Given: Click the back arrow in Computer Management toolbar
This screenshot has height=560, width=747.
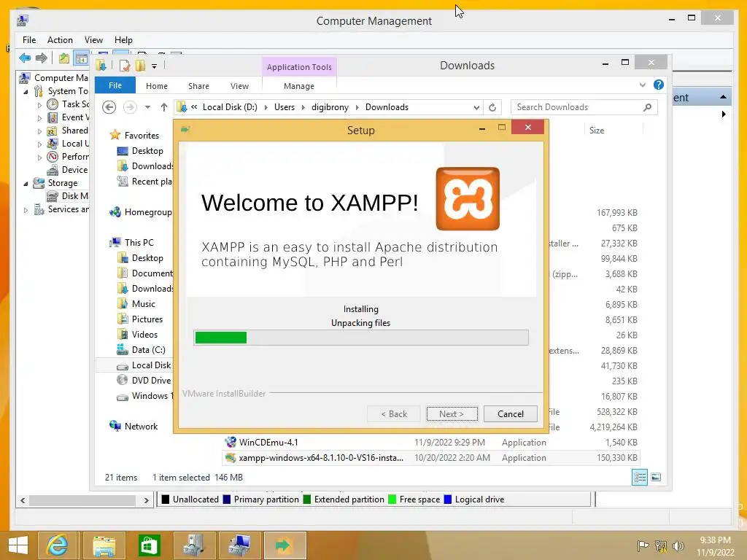Looking at the screenshot, I should tap(25, 58).
